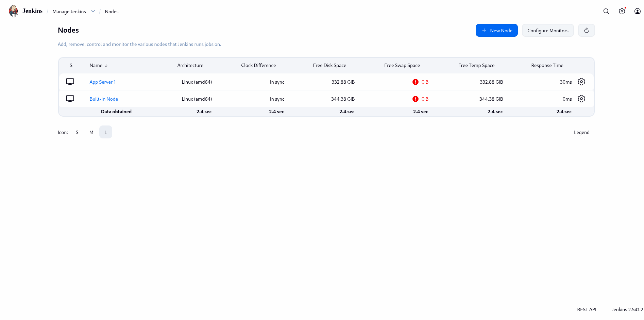644x320 pixels.
Task: Click the Built-In Node computer status icon
Action: (x=70, y=99)
